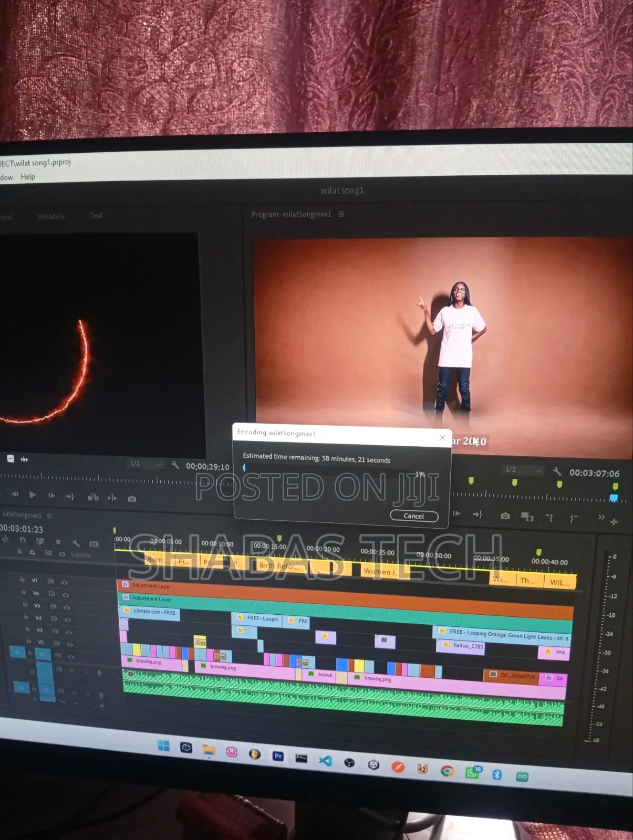Toggle V2 track output eye

[x=70, y=644]
